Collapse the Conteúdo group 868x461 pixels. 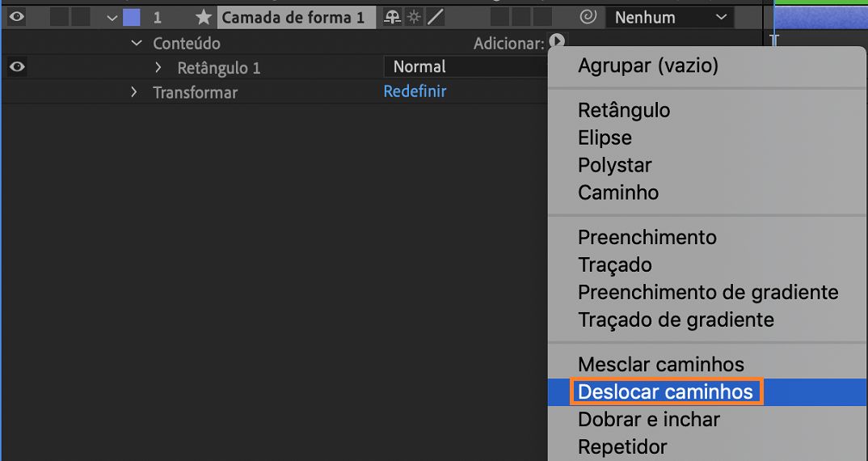[x=136, y=43]
